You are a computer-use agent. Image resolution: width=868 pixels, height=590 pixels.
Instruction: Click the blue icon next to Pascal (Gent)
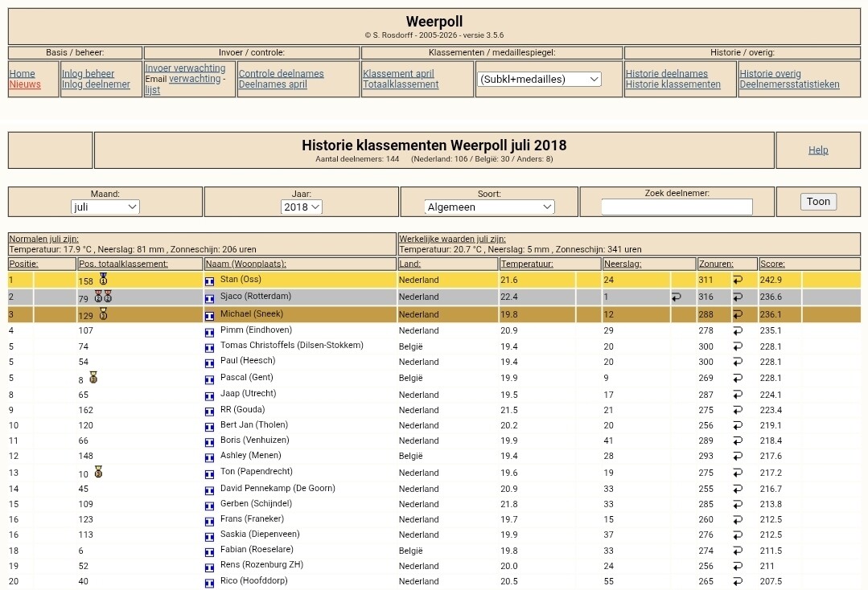210,378
